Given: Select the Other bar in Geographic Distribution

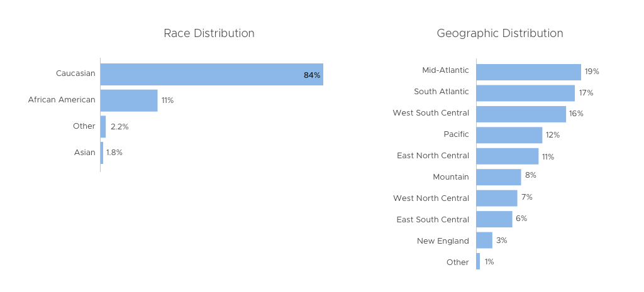Looking at the screenshot, I should (478, 261).
